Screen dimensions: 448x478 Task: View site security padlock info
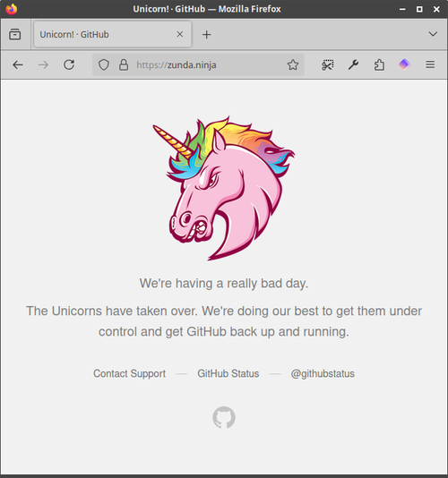click(124, 64)
